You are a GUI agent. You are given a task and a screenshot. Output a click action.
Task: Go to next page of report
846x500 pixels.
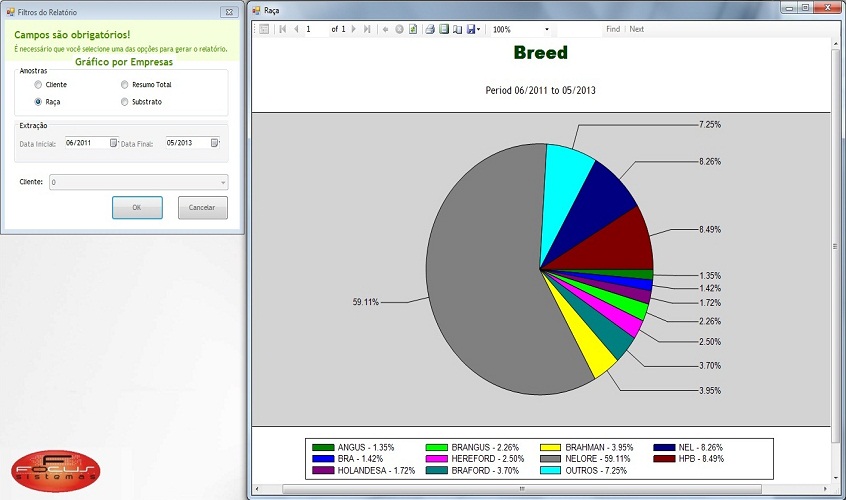(x=353, y=29)
